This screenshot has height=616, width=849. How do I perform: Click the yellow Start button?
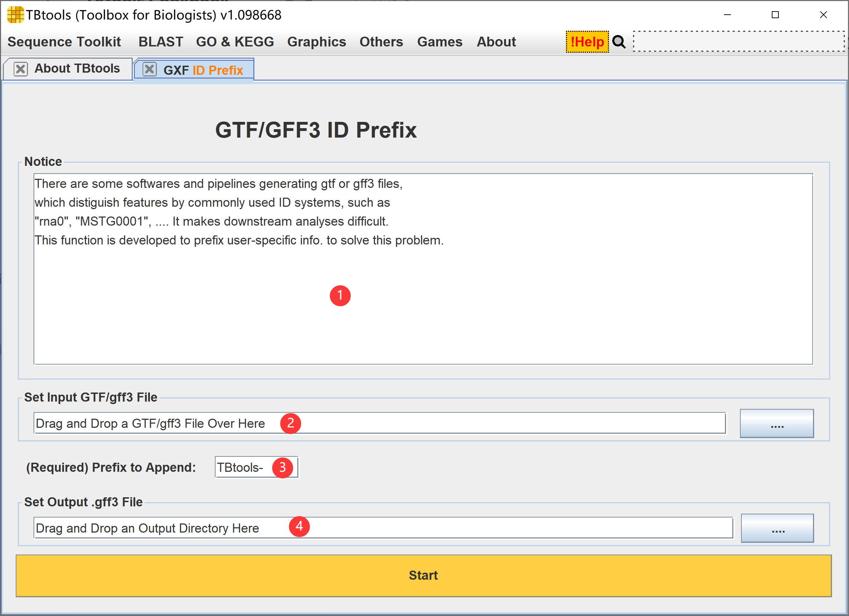(x=423, y=575)
